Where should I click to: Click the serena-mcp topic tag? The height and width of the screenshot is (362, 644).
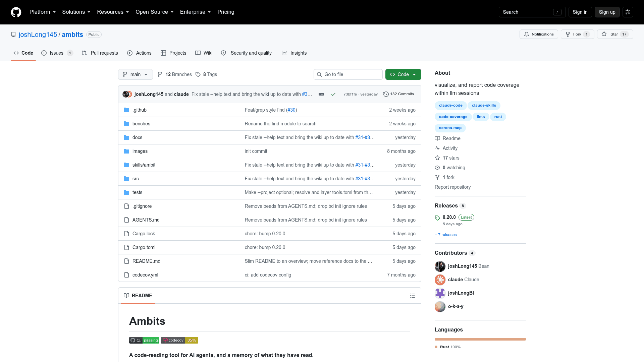(x=450, y=128)
